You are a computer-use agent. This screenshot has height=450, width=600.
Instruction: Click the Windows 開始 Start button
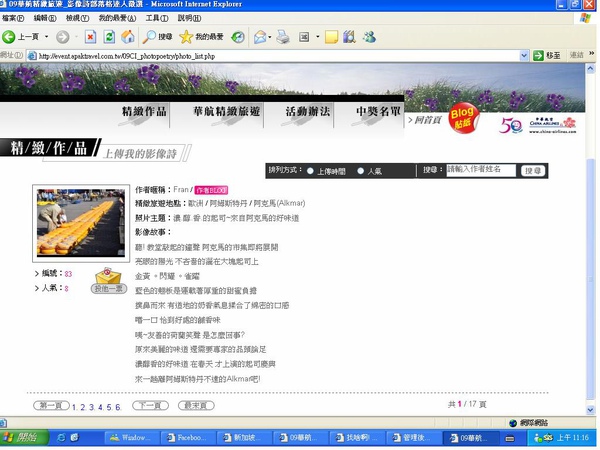24,438
